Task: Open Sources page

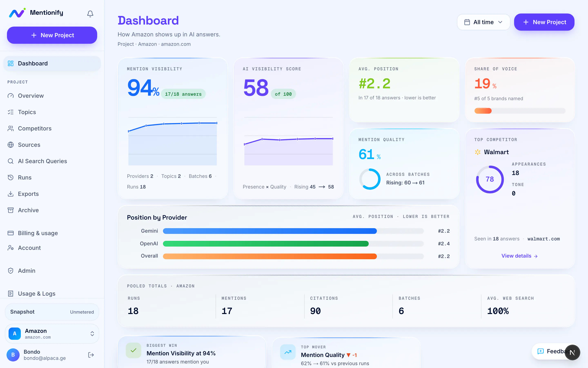Action: click(52, 145)
